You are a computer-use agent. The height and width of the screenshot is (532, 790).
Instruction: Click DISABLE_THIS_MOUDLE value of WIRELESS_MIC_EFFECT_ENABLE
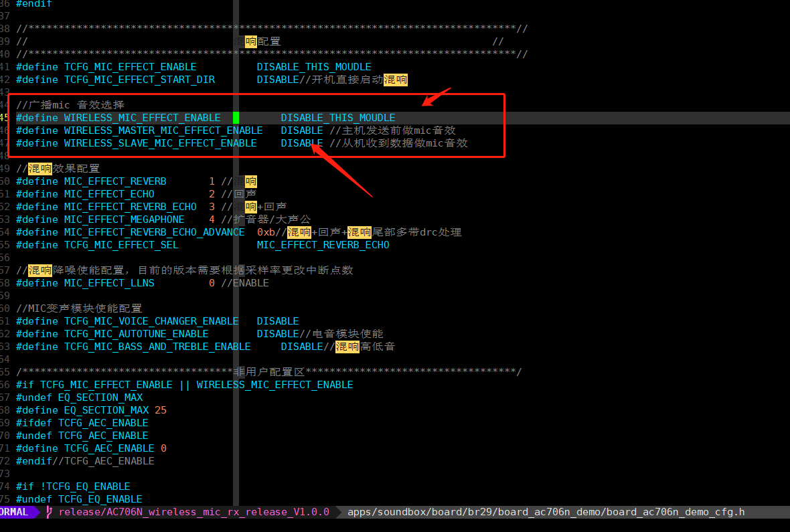coord(338,117)
